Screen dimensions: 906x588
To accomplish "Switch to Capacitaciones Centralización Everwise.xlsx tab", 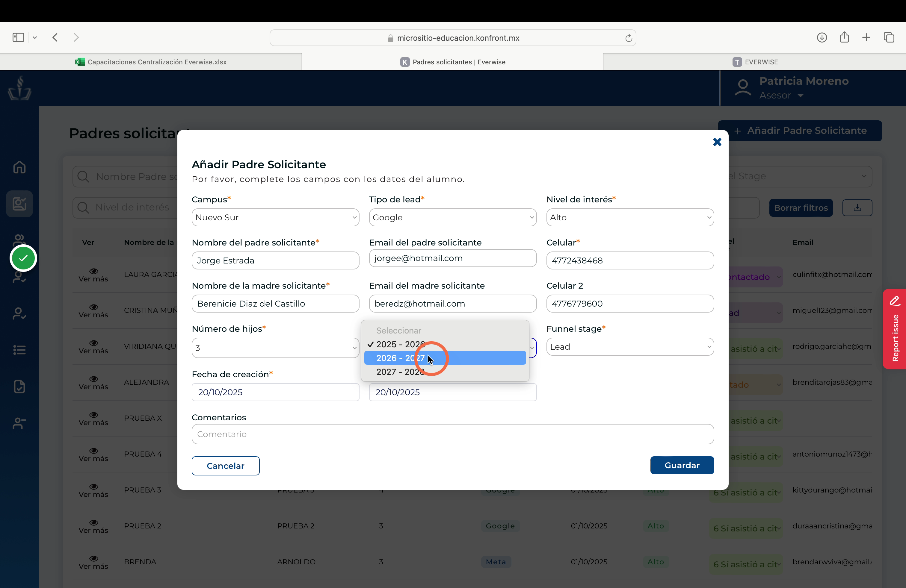I will coord(151,62).
